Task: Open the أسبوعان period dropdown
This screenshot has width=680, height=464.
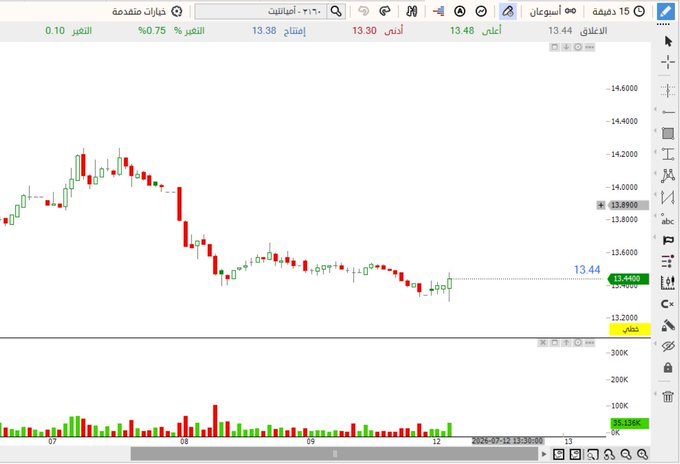Action: [553, 11]
